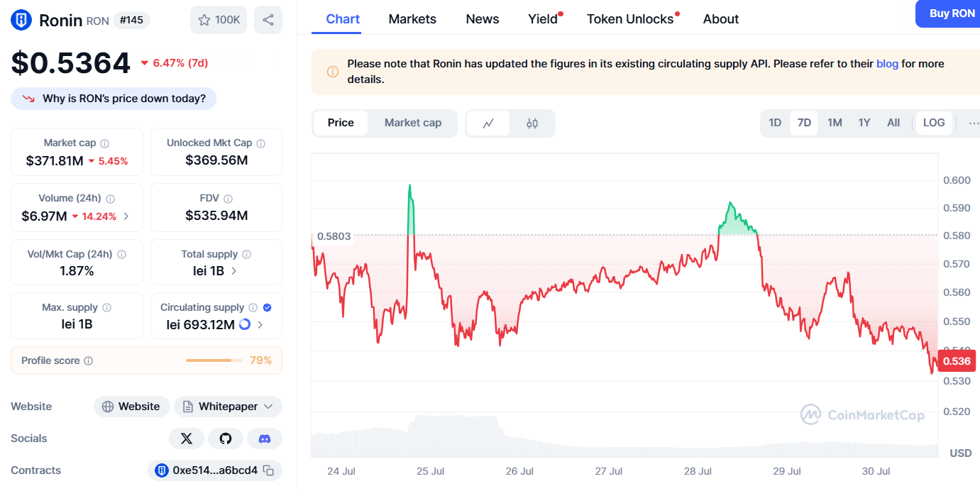The width and height of the screenshot is (980, 491).
Task: Open Ronin's GitHub page
Action: [226, 438]
